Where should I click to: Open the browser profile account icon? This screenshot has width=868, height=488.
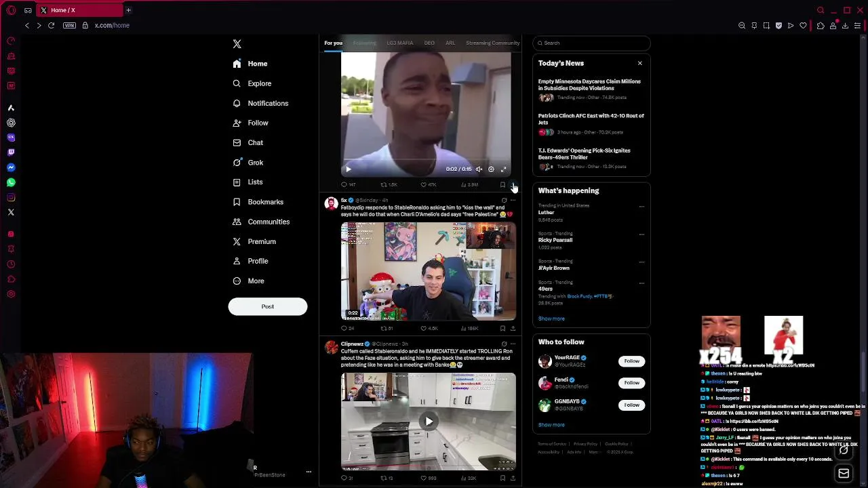click(833, 25)
